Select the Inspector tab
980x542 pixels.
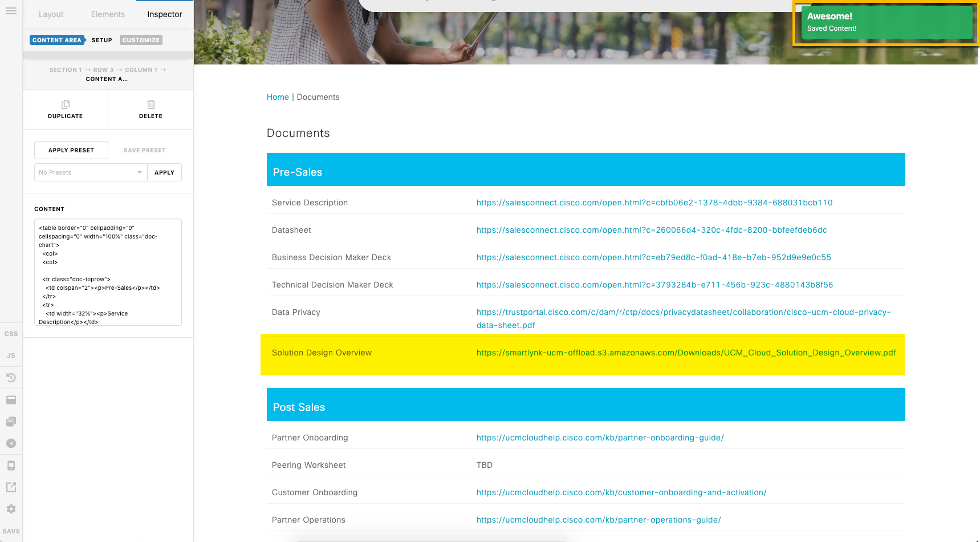pyautogui.click(x=165, y=14)
